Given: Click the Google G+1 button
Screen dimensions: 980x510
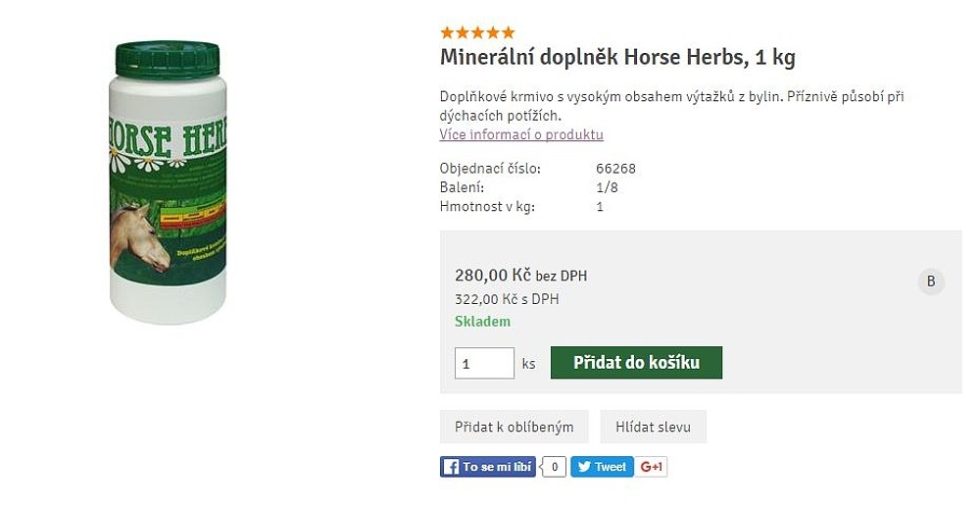Looking at the screenshot, I should pos(653,467).
